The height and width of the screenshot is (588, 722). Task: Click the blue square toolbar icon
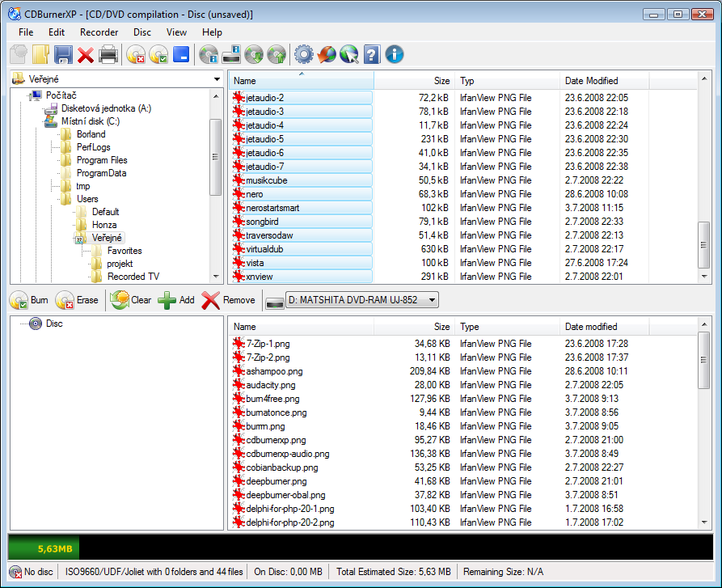(x=181, y=54)
